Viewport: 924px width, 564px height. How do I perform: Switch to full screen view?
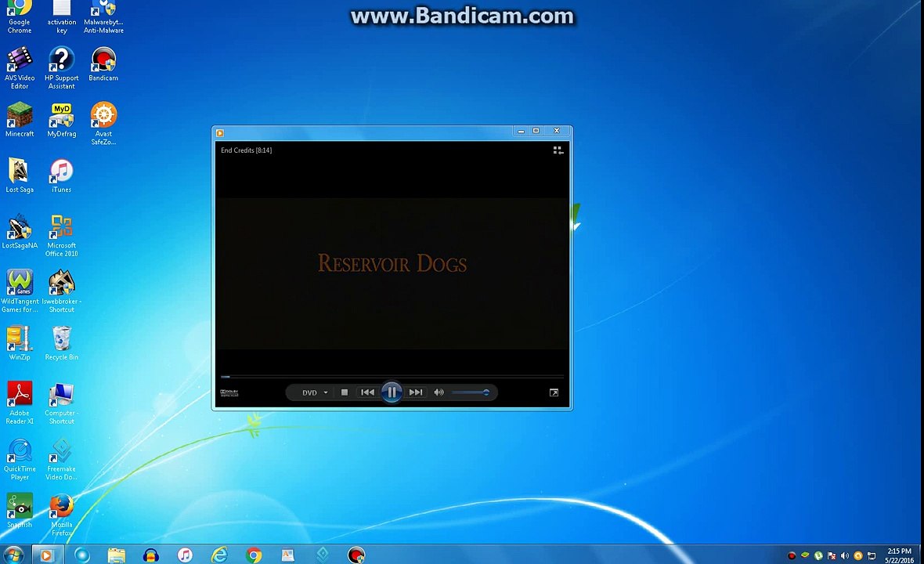(554, 392)
